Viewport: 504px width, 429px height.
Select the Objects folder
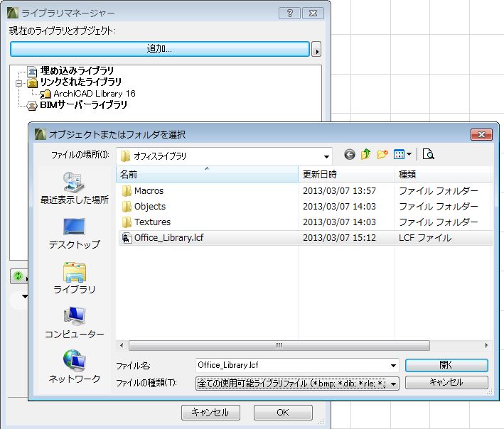[x=150, y=207]
